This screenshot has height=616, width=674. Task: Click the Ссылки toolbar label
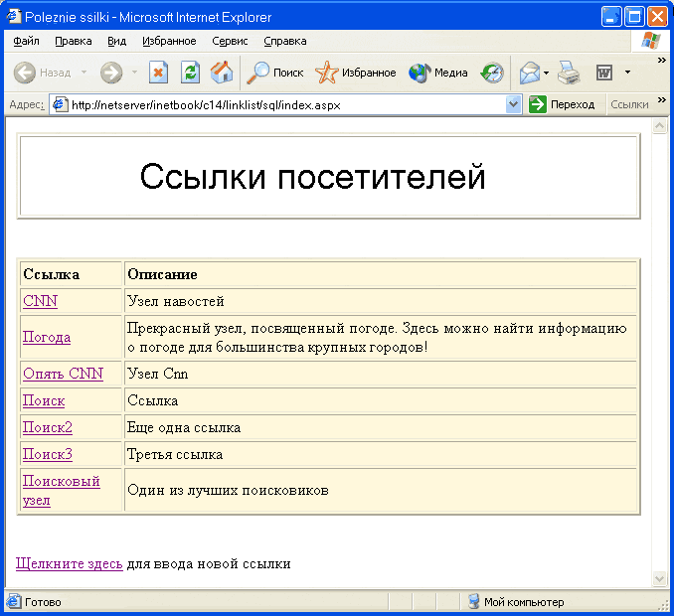click(629, 104)
